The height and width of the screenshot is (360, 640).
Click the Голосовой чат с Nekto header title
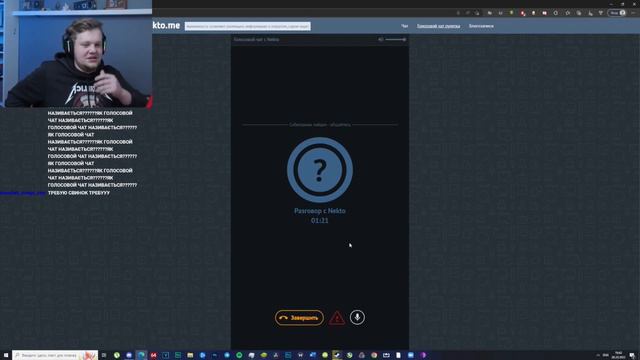point(256,40)
